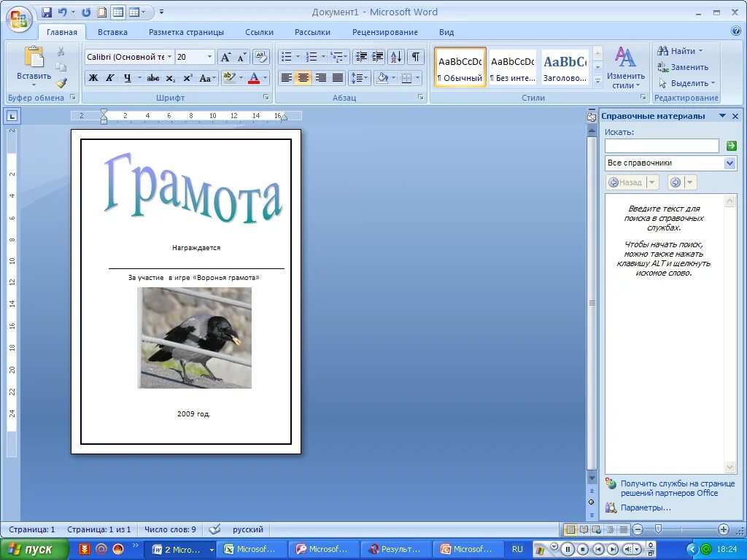Click the green start search arrow
The image size is (747, 560).
click(x=731, y=146)
